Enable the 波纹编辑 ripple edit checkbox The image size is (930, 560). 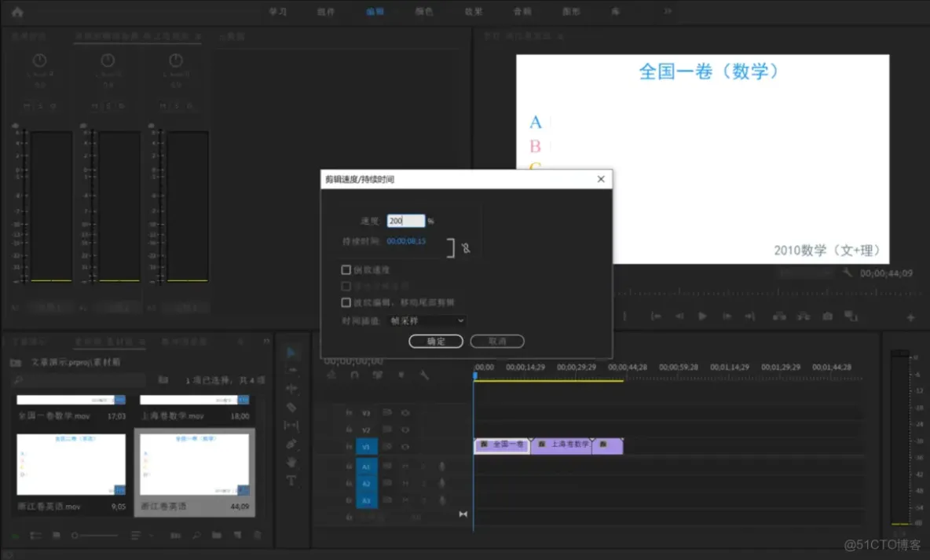coord(346,302)
